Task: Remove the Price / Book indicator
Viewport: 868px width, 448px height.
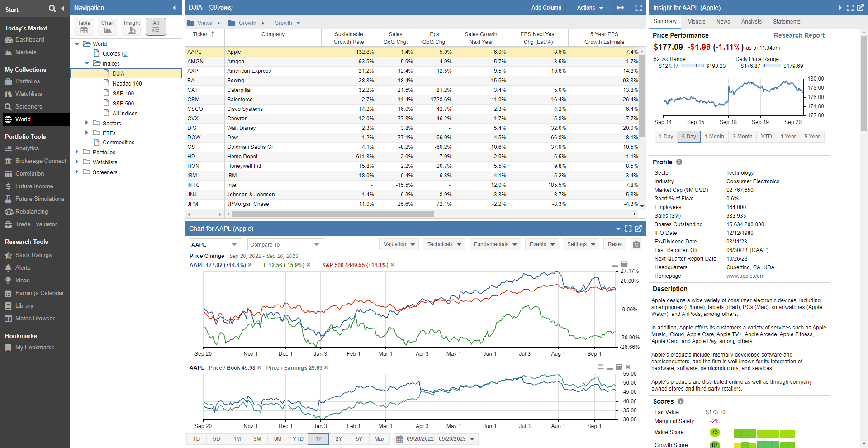Action: pyautogui.click(x=259, y=368)
